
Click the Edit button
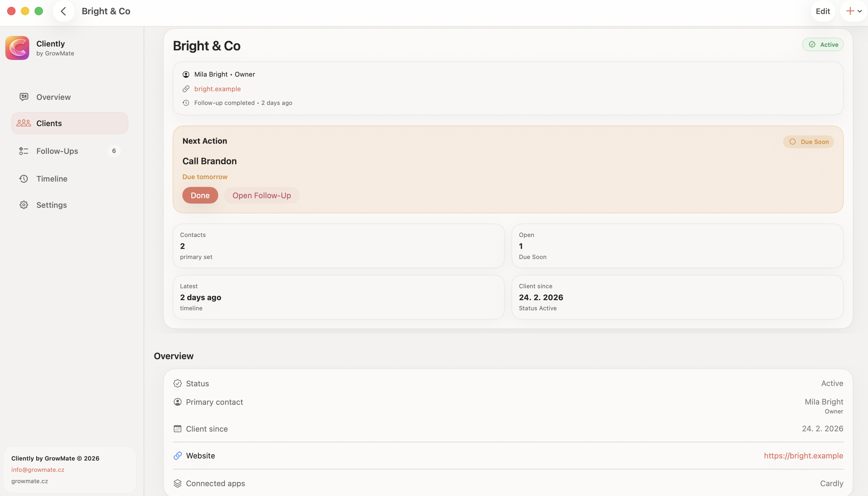(x=823, y=11)
